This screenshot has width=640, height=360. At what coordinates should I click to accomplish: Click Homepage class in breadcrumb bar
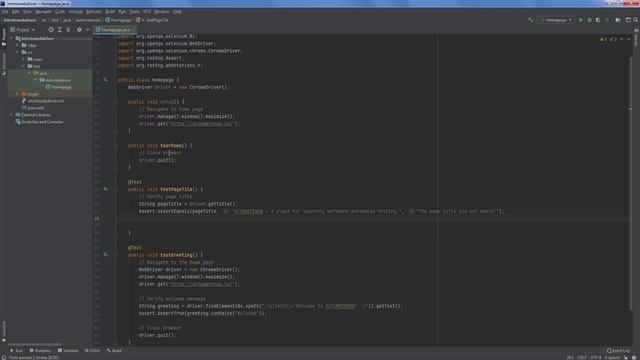click(118, 20)
